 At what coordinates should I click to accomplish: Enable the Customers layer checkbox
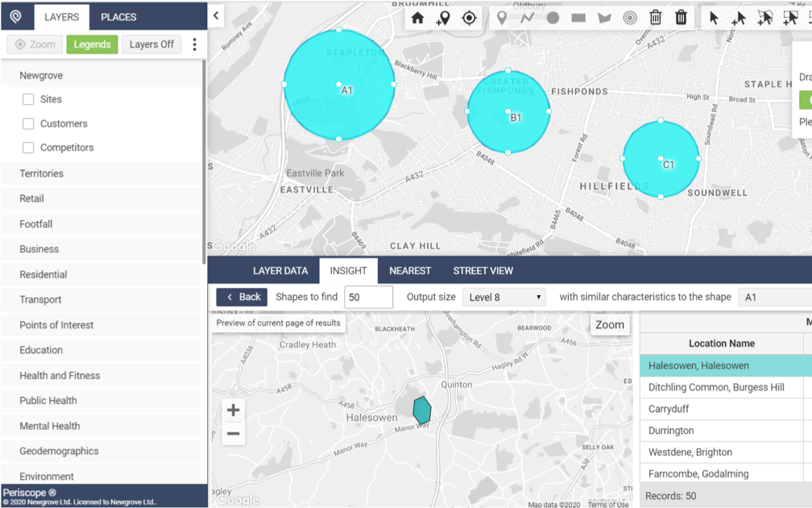coord(28,123)
